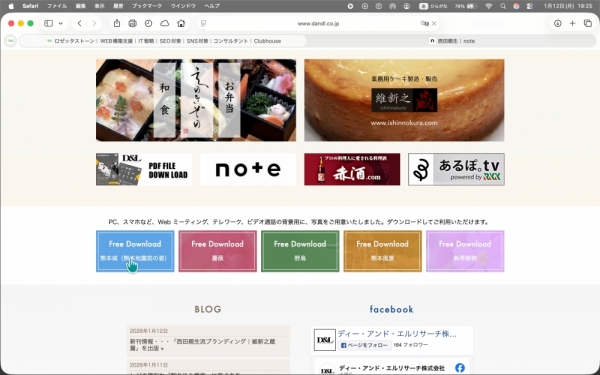The image size is (600, 375).
Task: Open the ブックマーク menu
Action: coord(147,6)
